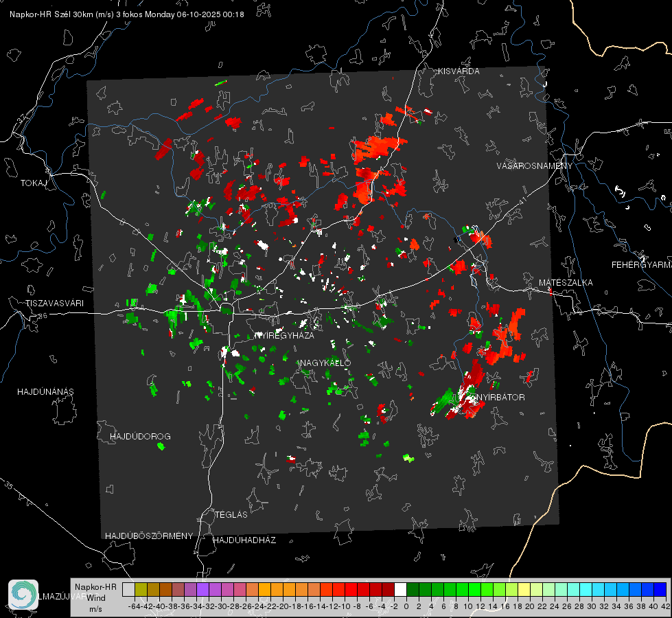This screenshot has height=618, width=672.
Task: Pick the pale yellow swatch at 18 m/s
Action: coord(524,589)
